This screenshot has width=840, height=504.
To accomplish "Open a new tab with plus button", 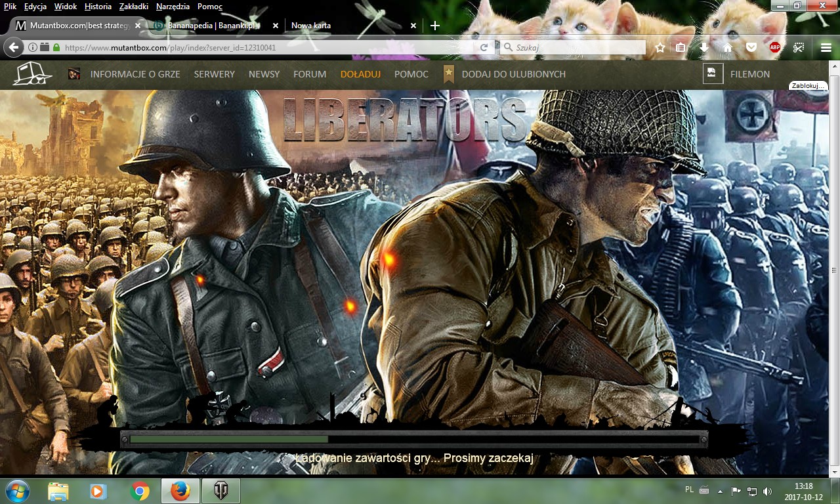I will point(434,26).
